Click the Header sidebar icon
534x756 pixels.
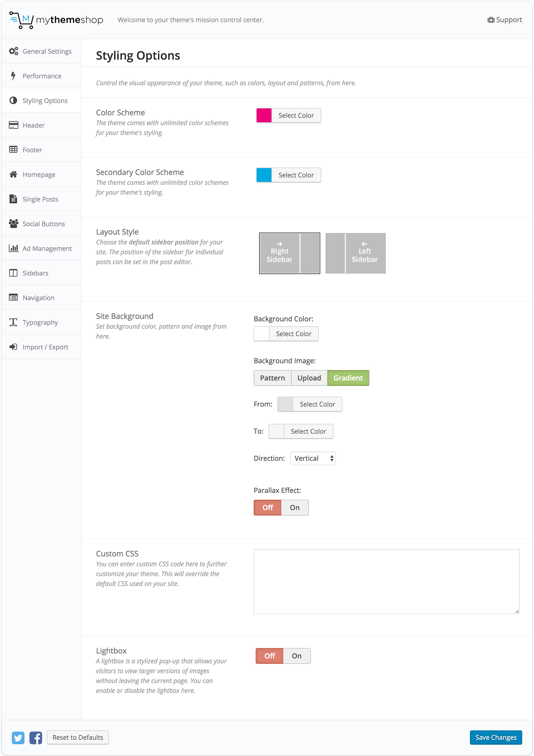(13, 125)
